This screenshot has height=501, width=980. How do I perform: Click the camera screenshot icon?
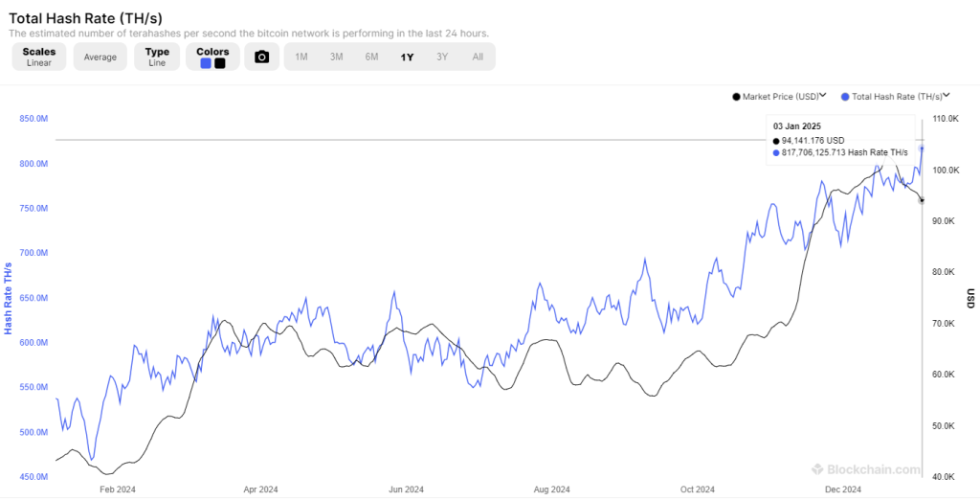click(261, 57)
